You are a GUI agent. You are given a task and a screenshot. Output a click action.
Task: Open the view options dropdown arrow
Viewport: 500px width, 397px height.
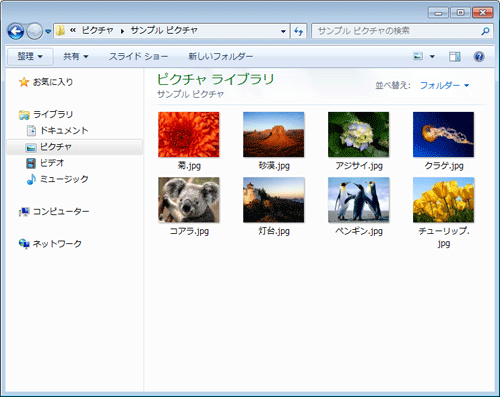click(432, 56)
